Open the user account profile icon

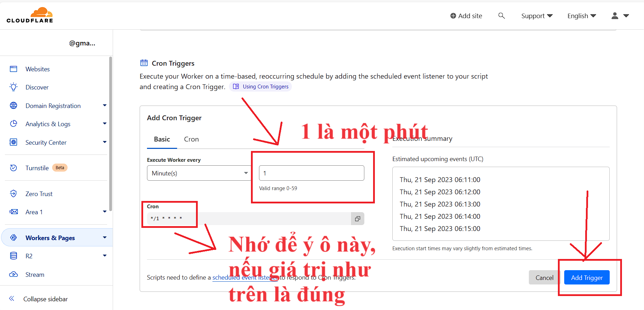pyautogui.click(x=615, y=16)
